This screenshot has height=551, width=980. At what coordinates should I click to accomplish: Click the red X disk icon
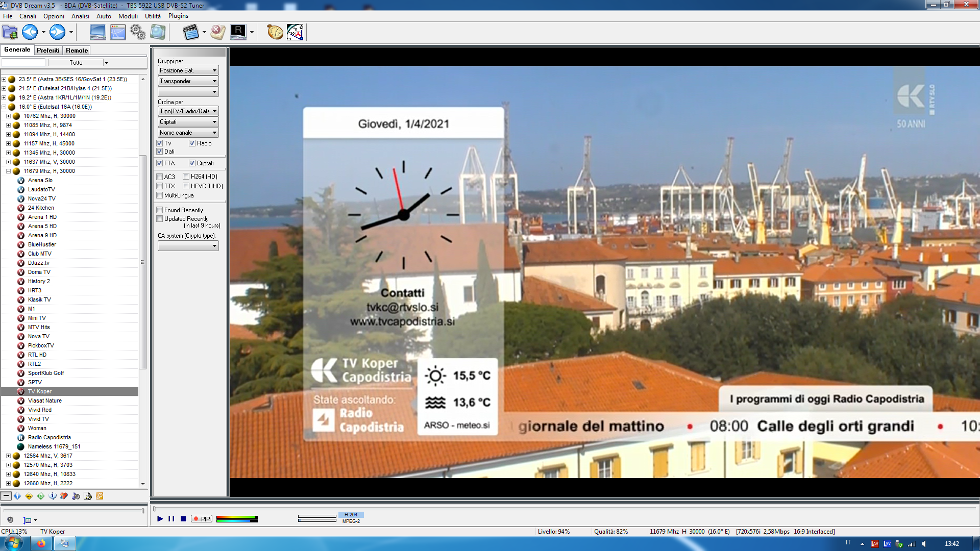[218, 32]
